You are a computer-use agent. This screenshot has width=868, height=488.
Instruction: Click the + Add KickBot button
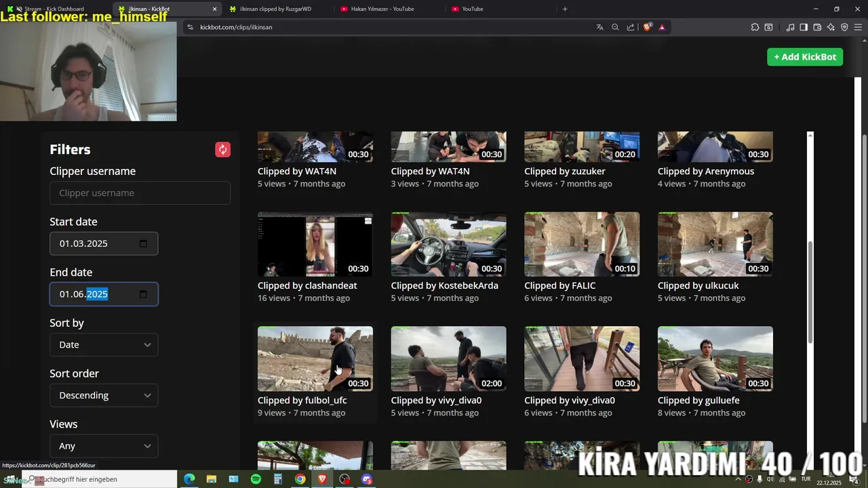[x=805, y=57]
